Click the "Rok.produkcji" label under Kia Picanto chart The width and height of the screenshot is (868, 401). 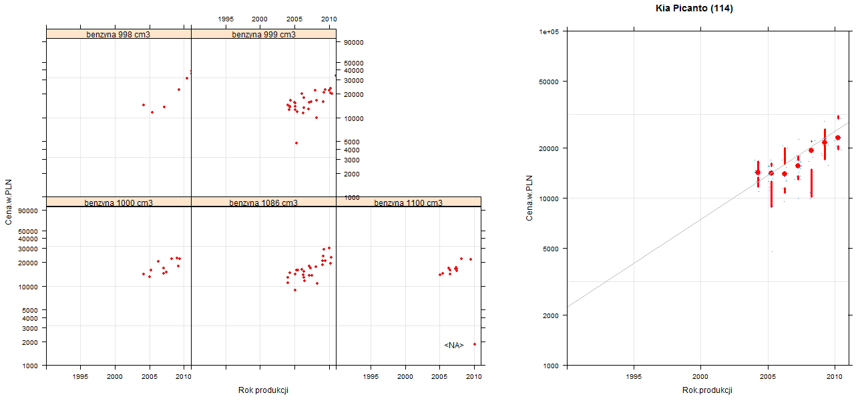click(708, 390)
